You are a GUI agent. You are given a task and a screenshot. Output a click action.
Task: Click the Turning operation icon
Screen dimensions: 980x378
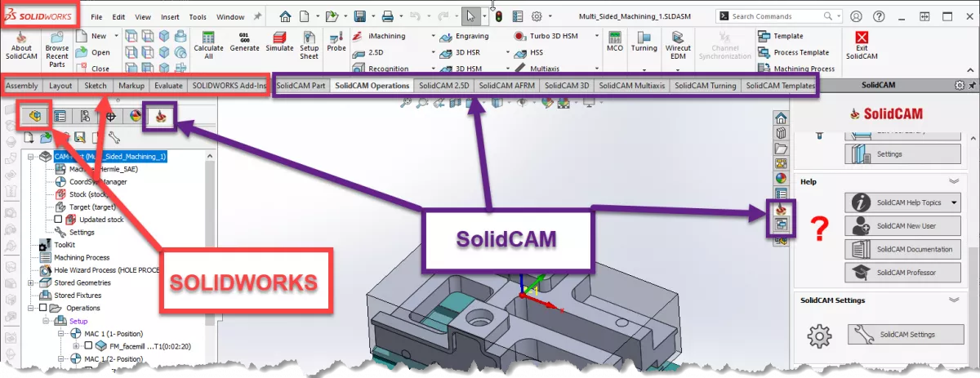644,42
